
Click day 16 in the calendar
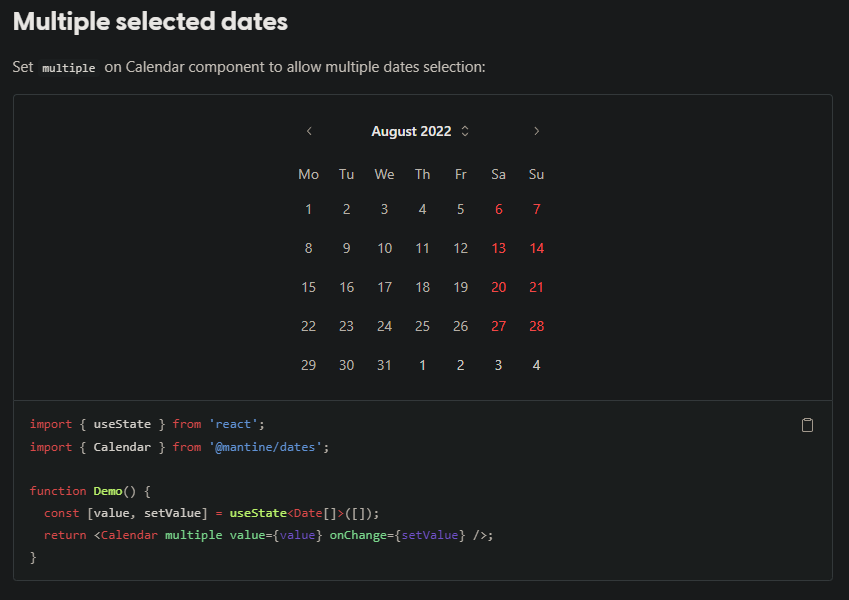[x=347, y=287]
